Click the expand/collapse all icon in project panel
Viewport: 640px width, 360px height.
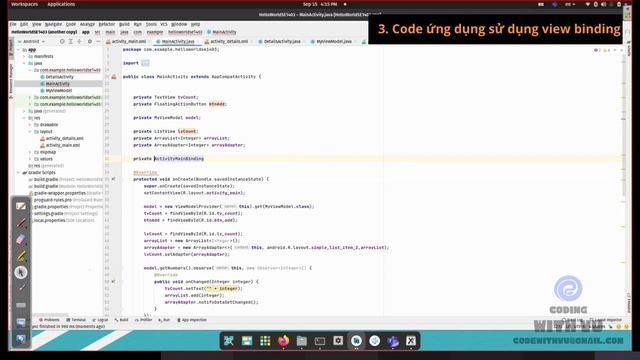click(x=71, y=42)
